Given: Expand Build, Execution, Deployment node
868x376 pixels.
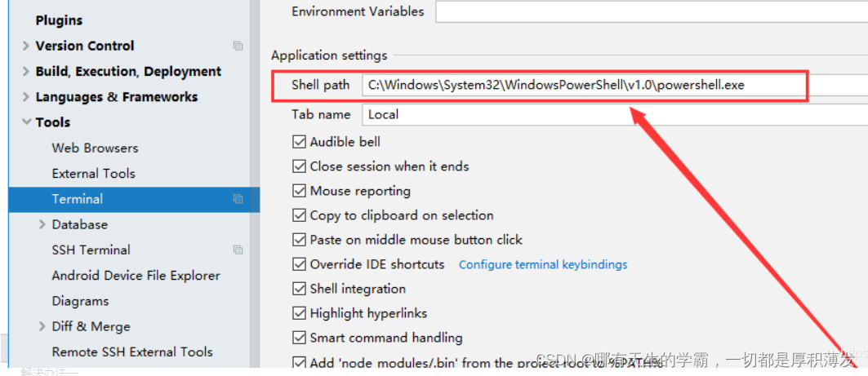Looking at the screenshot, I should pyautogui.click(x=26, y=71).
